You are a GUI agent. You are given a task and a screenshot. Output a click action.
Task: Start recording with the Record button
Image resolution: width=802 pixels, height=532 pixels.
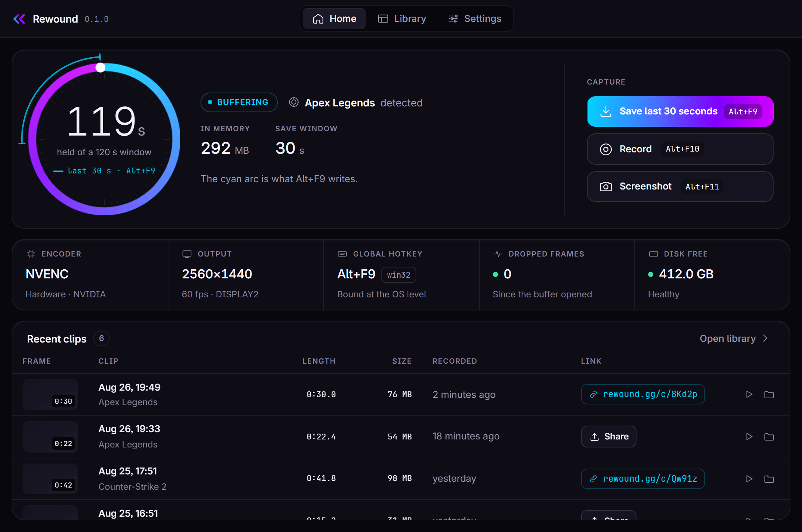point(680,149)
